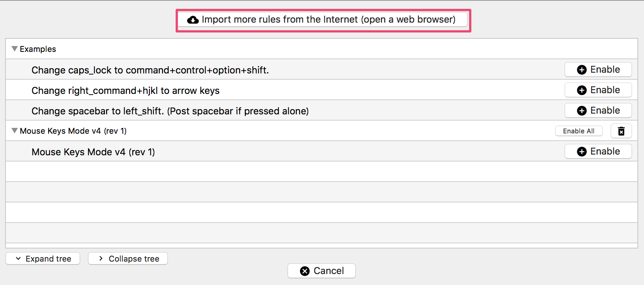Select the caps_lock to command+control+option+shift rule row

[x=256, y=70]
